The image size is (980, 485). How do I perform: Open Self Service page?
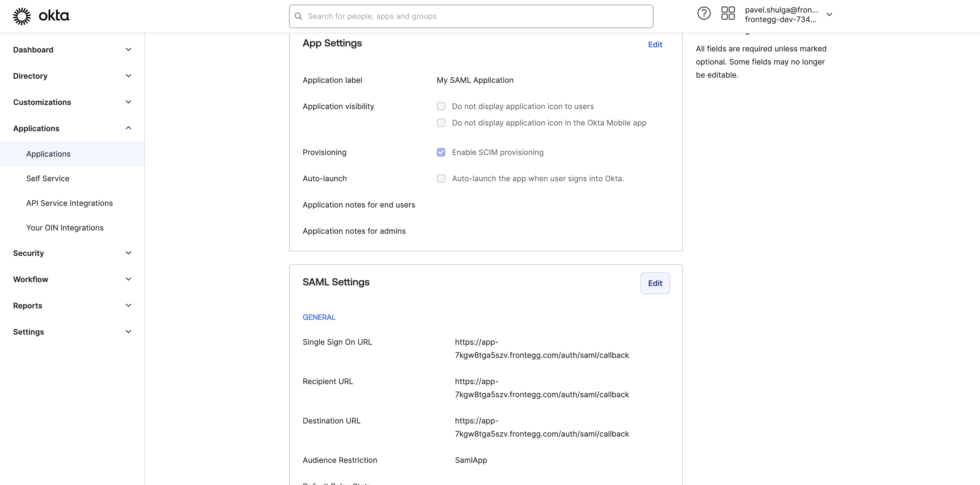[48, 179]
